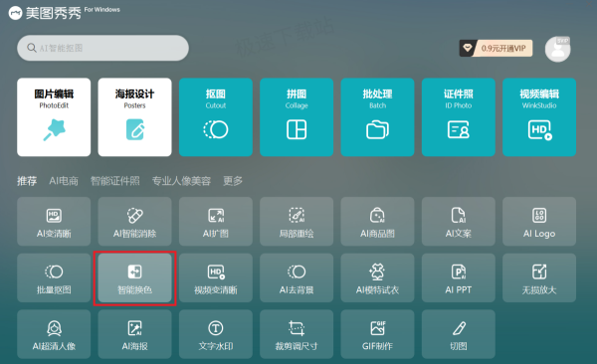Open the 更多 tab
The width and height of the screenshot is (597, 364).
click(233, 181)
